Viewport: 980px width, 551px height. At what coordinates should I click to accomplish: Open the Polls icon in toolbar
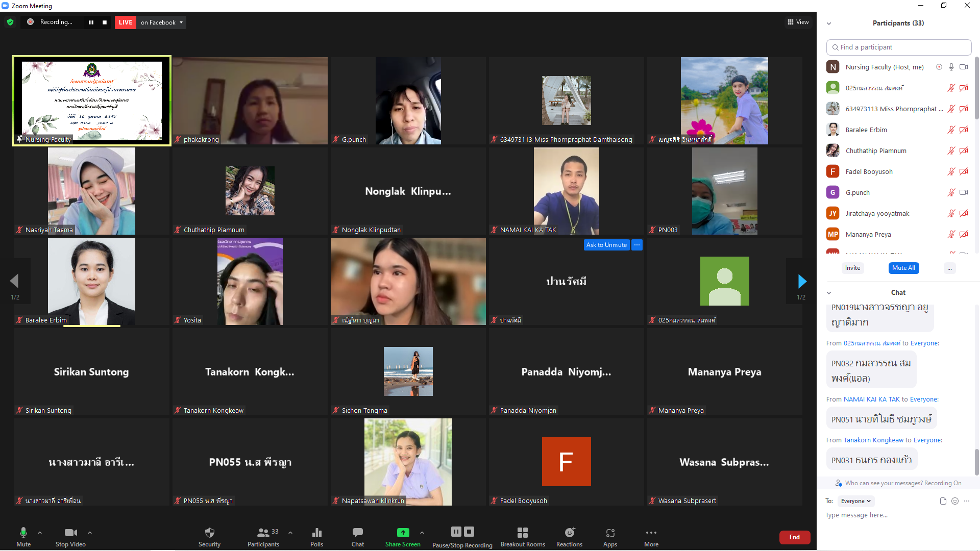coord(316,533)
